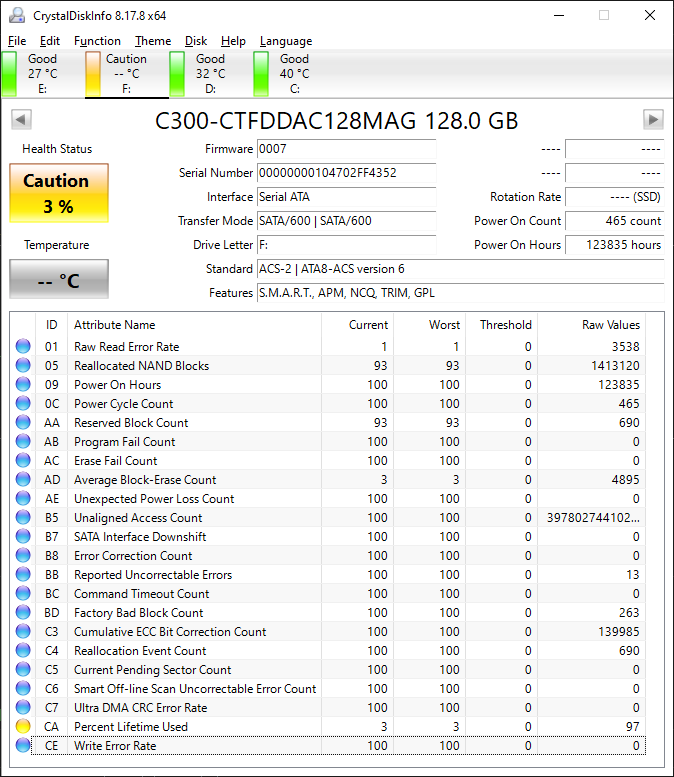Open the Help menu
674x777 pixels.
tap(233, 41)
